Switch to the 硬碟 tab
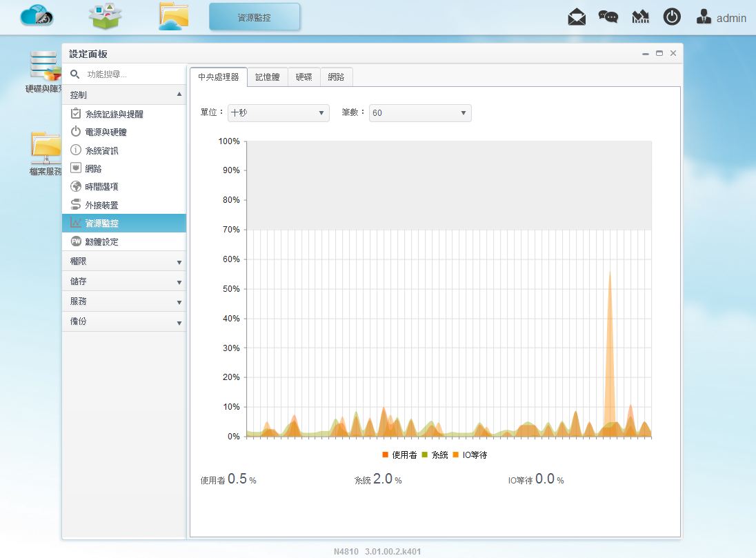This screenshot has height=558, width=756. [304, 77]
